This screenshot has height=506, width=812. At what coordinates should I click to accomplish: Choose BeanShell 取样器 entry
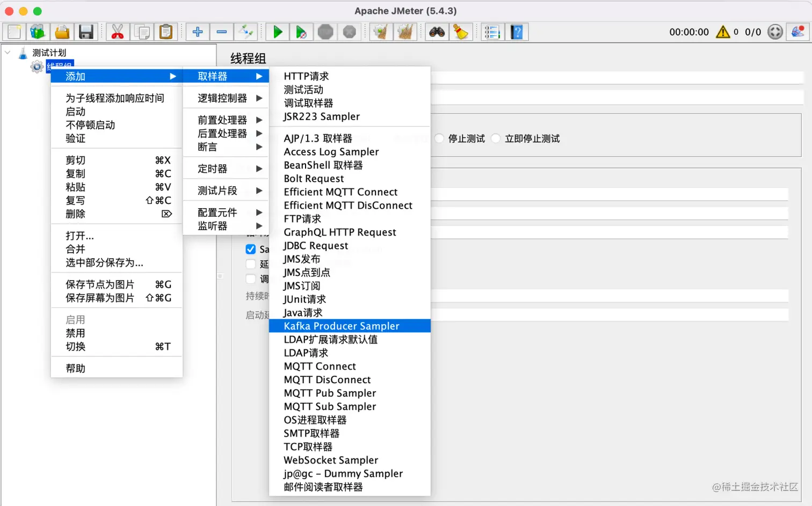click(350, 165)
